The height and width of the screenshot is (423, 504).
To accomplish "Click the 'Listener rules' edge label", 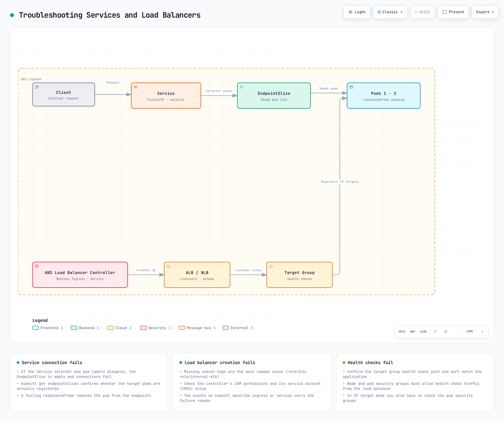I will pyautogui.click(x=248, y=270).
